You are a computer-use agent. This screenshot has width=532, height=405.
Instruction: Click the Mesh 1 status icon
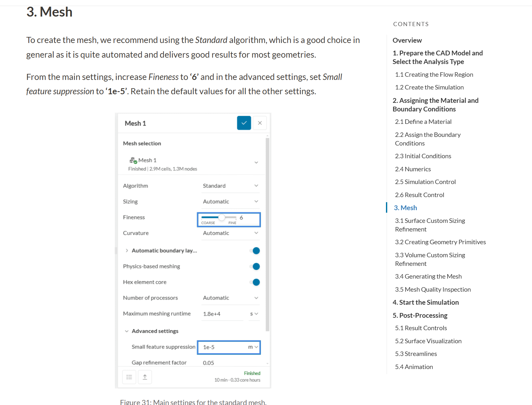click(x=133, y=160)
